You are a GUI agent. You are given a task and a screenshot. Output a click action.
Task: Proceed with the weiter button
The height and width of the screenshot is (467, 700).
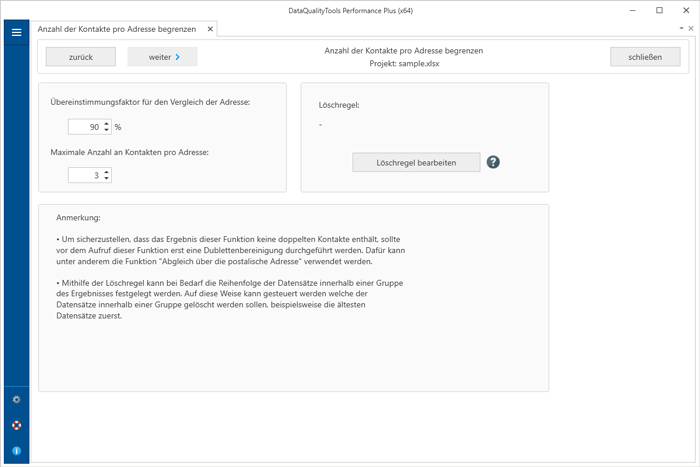click(162, 57)
